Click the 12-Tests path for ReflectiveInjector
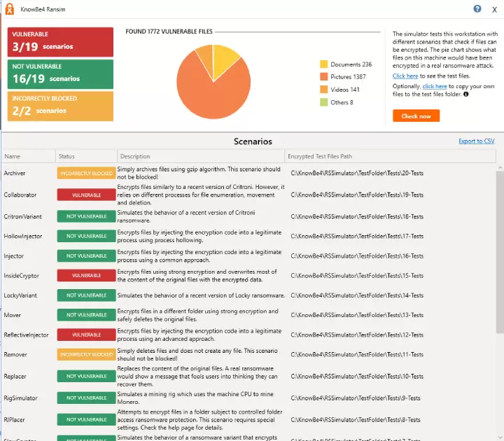The height and width of the screenshot is (441, 504). pos(357,335)
